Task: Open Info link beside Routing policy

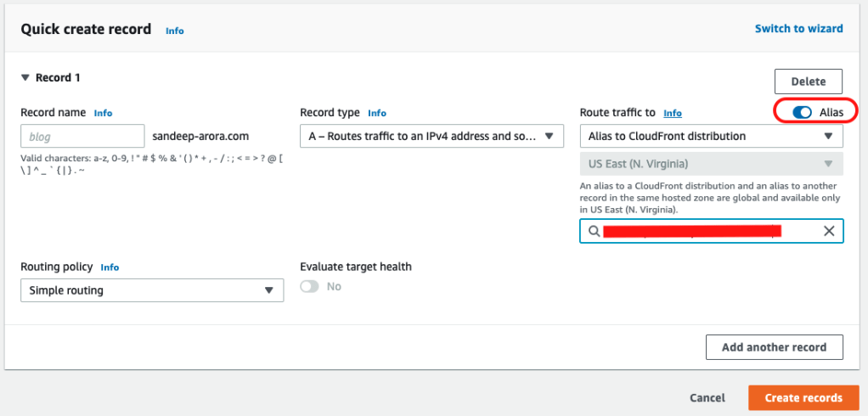Action: [x=110, y=267]
